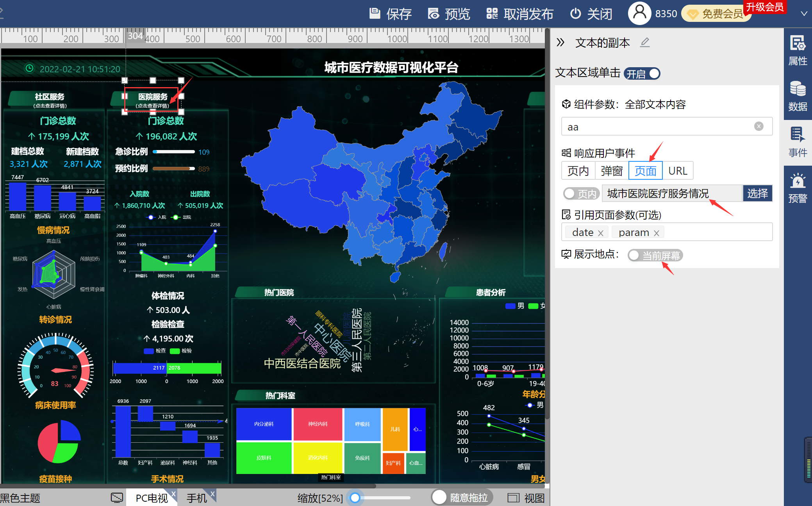Select 弹窗 event response tab
Screen dimensions: 812x506
[x=612, y=171]
